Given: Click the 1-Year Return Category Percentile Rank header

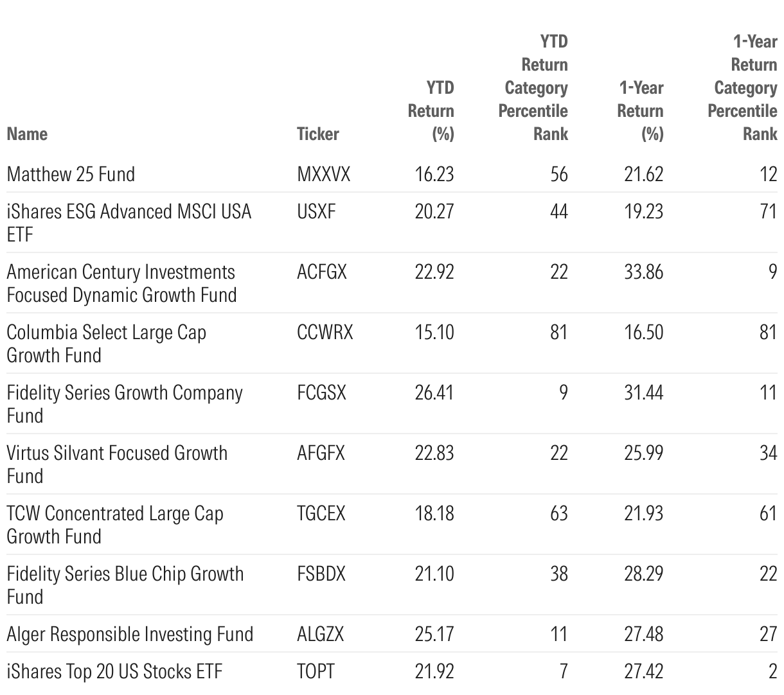Looking at the screenshot, I should point(744,87).
